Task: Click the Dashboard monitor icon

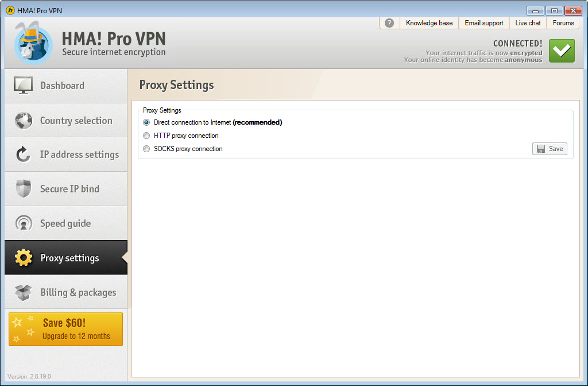Action: click(x=23, y=85)
